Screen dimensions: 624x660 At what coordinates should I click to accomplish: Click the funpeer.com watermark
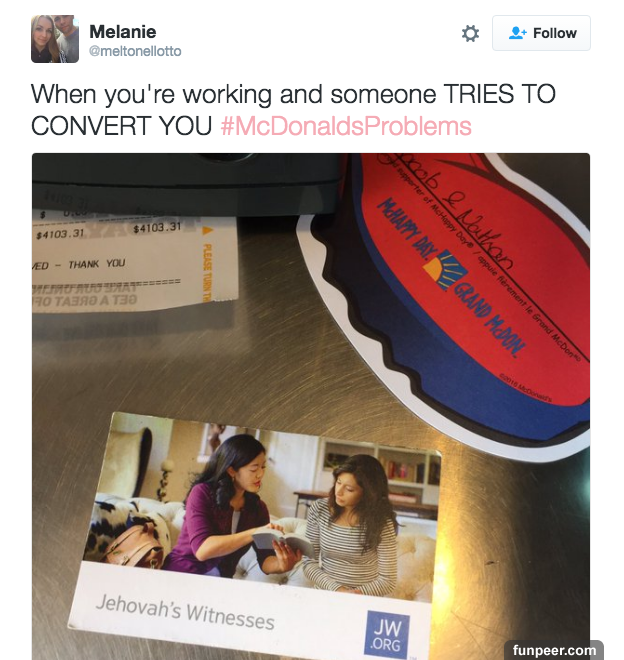click(554, 650)
